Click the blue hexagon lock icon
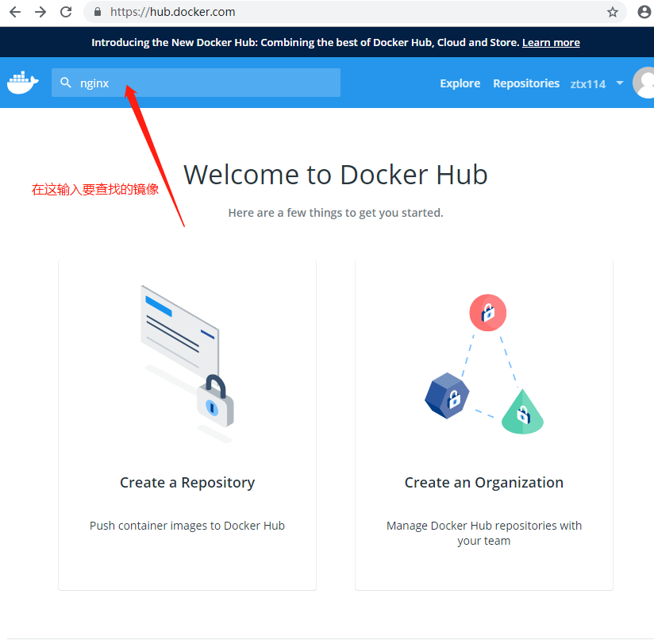654x644 pixels. pyautogui.click(x=447, y=395)
